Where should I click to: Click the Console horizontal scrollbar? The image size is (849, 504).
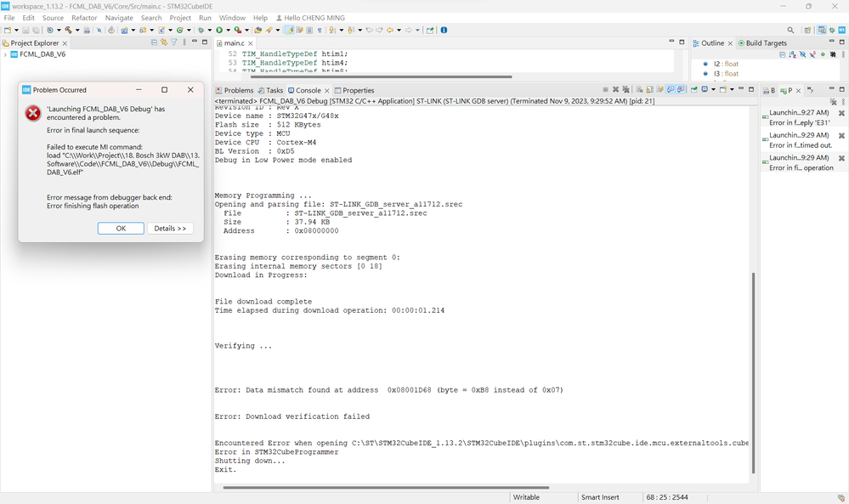point(386,487)
